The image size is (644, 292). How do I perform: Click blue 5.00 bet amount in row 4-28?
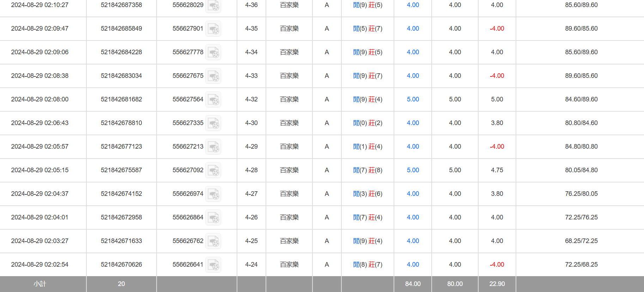click(x=413, y=170)
